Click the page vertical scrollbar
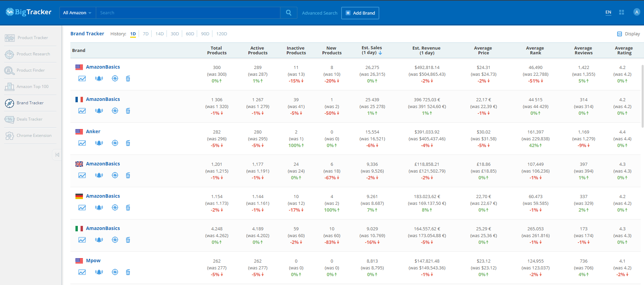The image size is (644, 285). coord(642,96)
